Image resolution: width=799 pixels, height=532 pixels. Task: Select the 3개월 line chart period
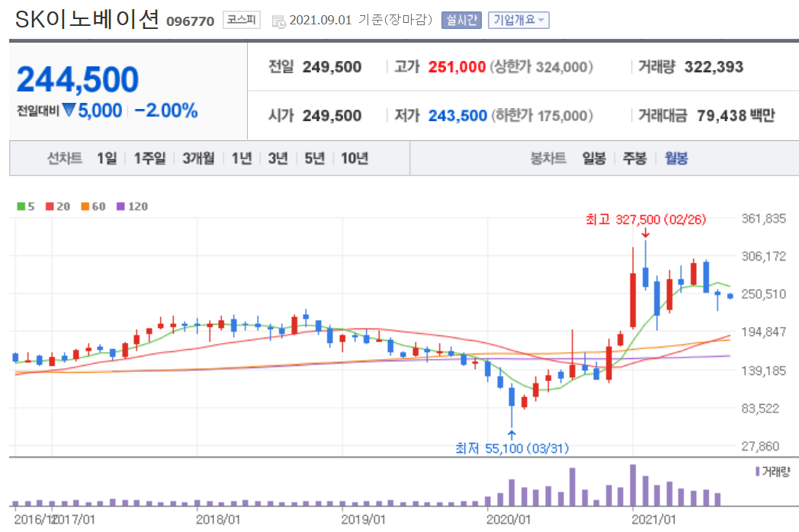click(198, 159)
